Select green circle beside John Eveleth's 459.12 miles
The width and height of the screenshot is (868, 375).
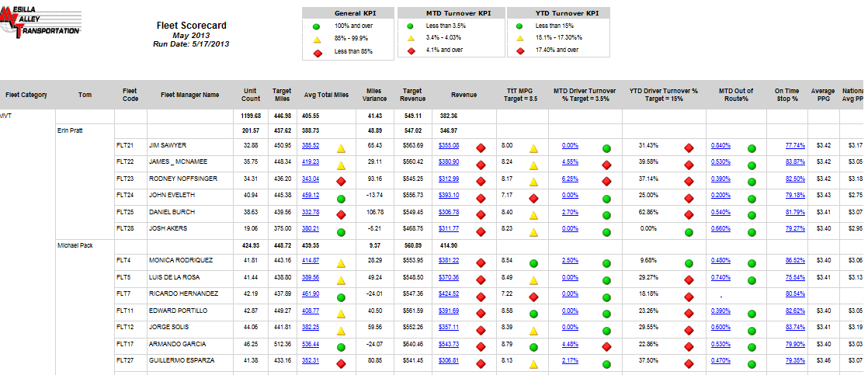[x=340, y=196]
